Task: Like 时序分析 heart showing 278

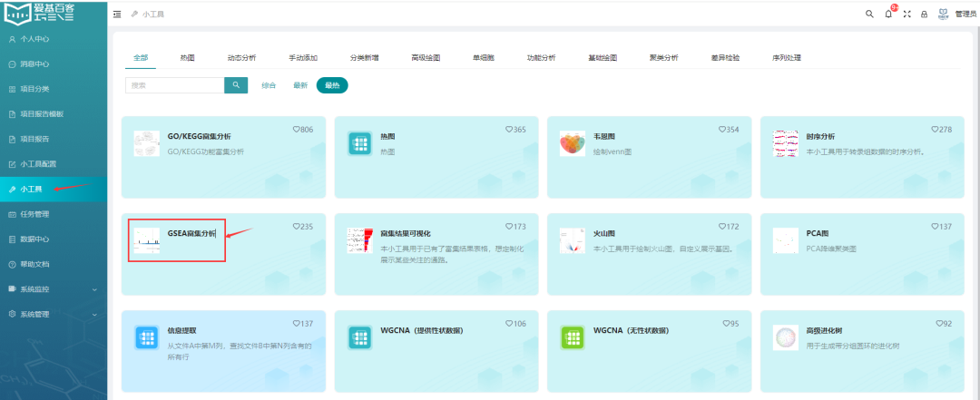Action: (x=935, y=130)
